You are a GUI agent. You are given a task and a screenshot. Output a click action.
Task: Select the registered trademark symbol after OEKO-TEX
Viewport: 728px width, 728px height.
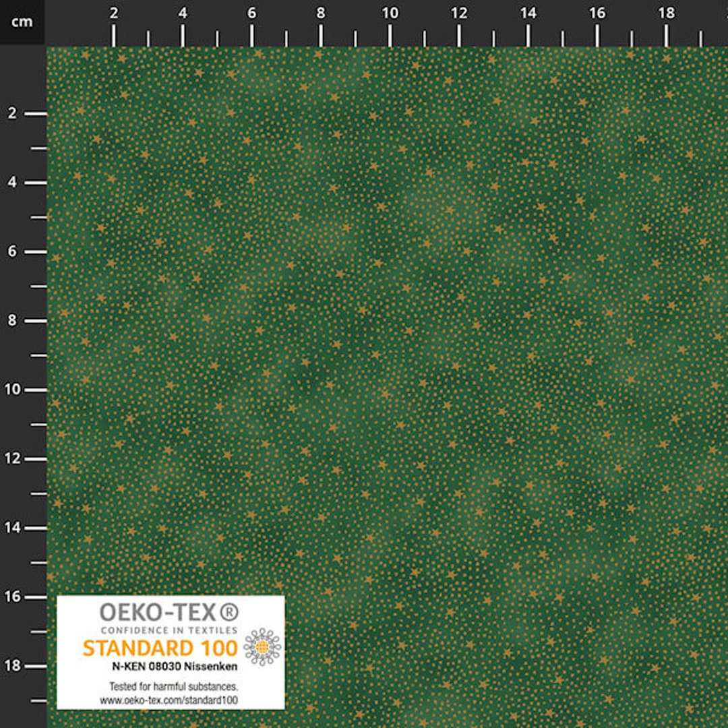tap(229, 611)
